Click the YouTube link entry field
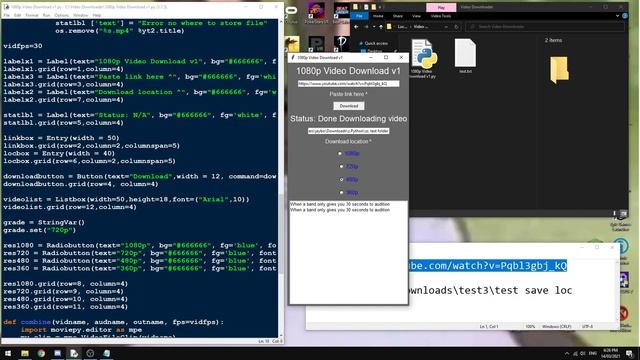Viewport: 640px width, 360px height. coord(349,83)
